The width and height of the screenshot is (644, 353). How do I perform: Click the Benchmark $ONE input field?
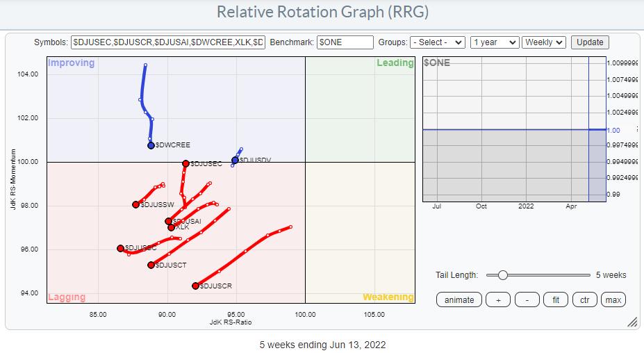click(345, 42)
